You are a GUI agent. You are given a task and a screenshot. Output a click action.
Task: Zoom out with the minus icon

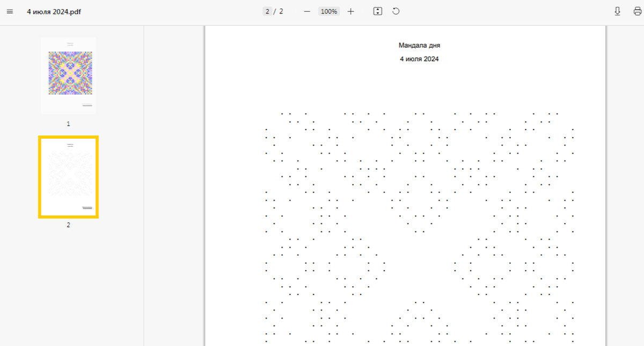pyautogui.click(x=307, y=11)
